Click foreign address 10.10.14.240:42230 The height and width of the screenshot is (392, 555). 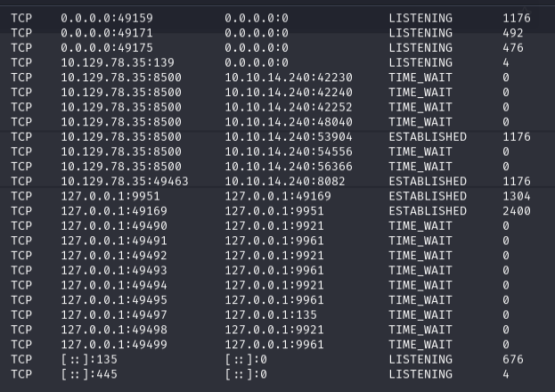pyautogui.click(x=275, y=78)
